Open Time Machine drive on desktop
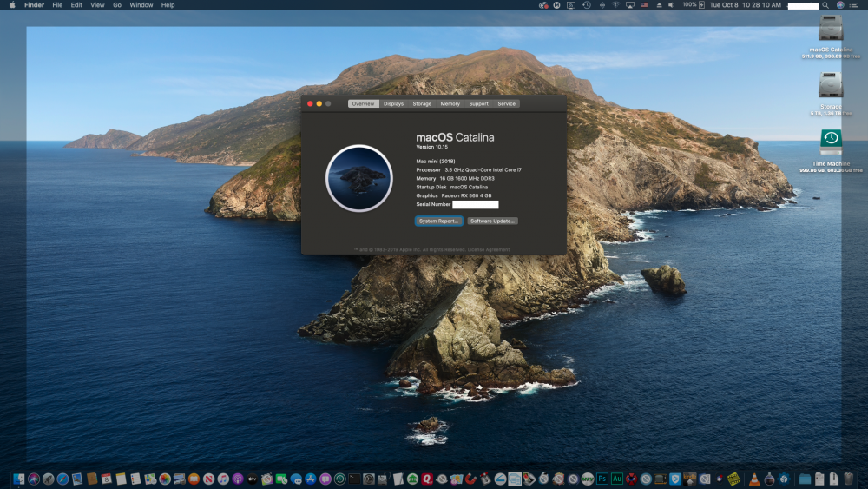Viewport: 868px width, 489px height. click(x=831, y=142)
